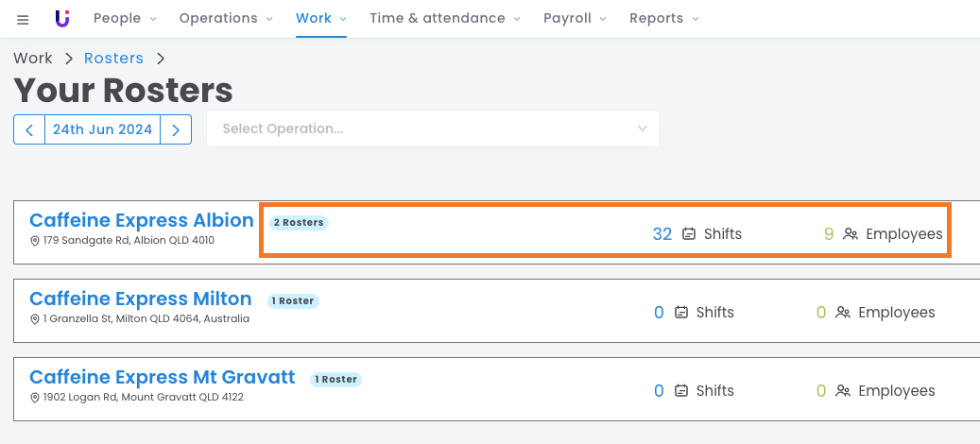
Task: Expand the People menu
Action: (125, 18)
